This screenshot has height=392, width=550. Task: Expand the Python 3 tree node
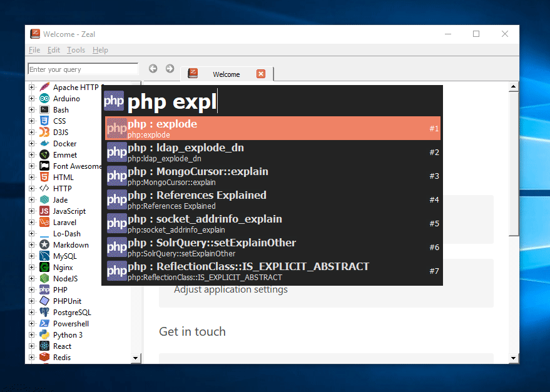31,334
